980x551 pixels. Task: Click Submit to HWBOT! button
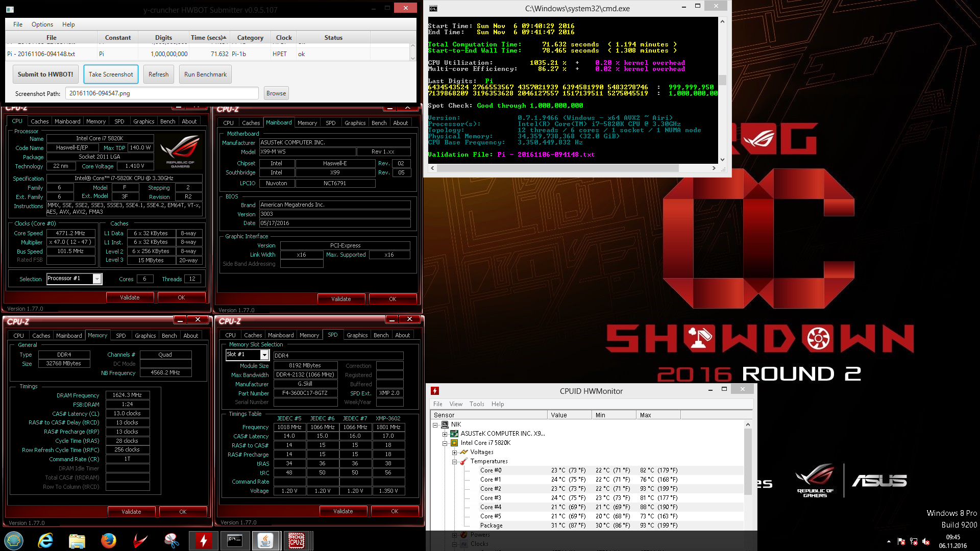click(45, 74)
